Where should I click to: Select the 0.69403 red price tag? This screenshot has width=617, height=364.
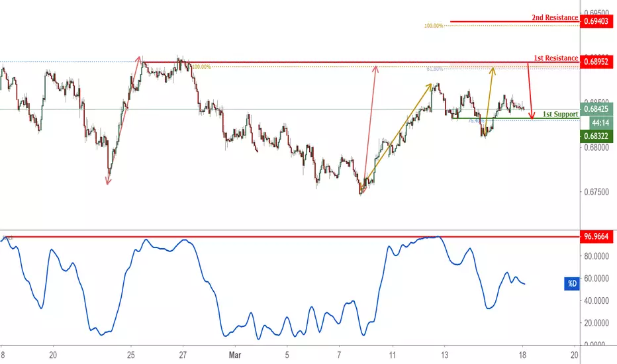[x=596, y=21]
